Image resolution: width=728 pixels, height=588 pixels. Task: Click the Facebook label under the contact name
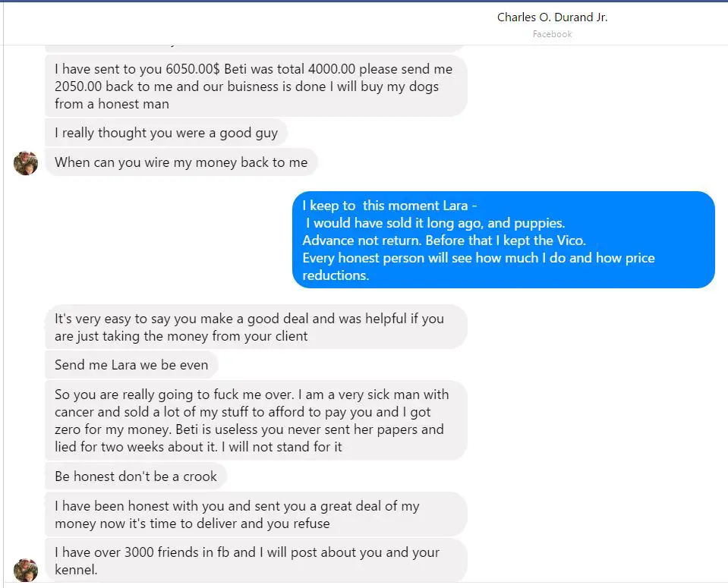pos(552,34)
